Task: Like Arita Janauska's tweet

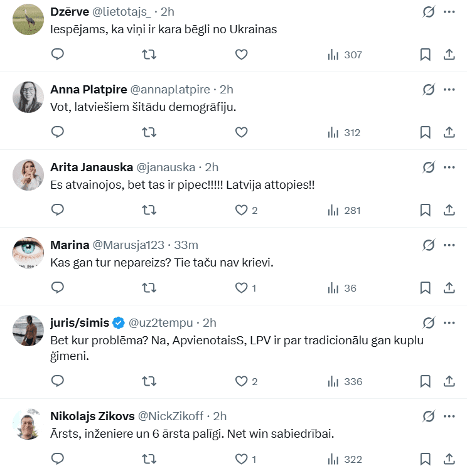Action: pyautogui.click(x=242, y=210)
